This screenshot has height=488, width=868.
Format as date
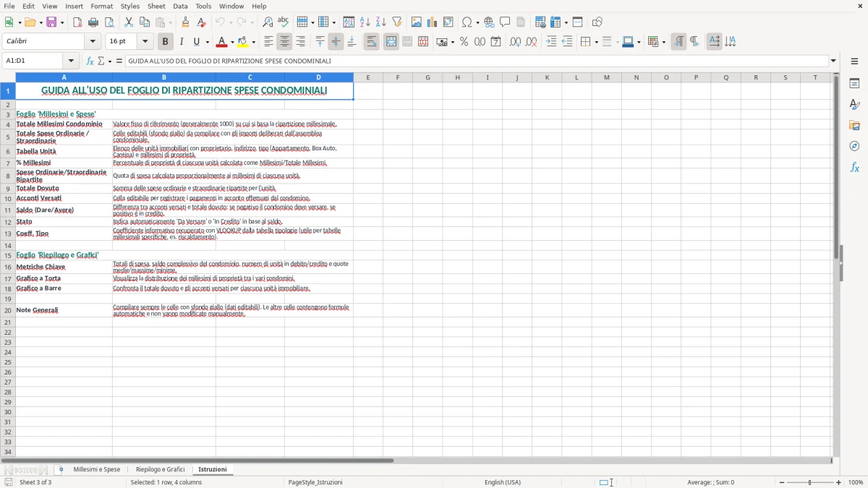coord(495,42)
